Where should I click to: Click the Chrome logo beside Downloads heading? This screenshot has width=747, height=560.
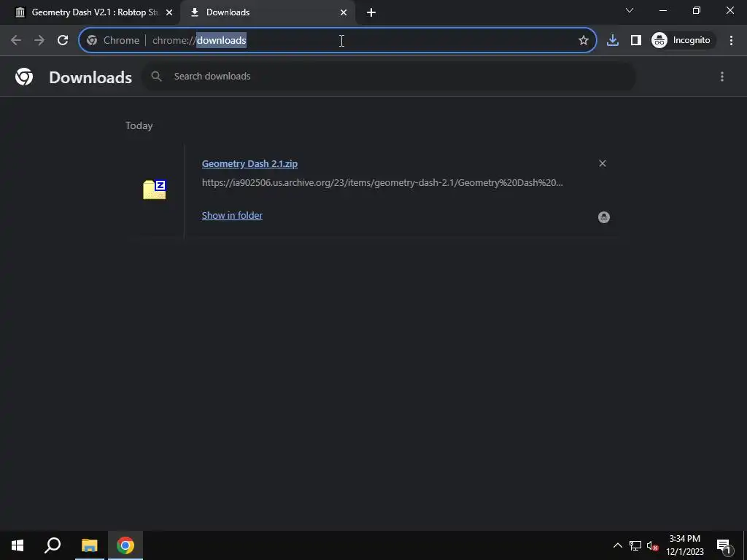[24, 77]
